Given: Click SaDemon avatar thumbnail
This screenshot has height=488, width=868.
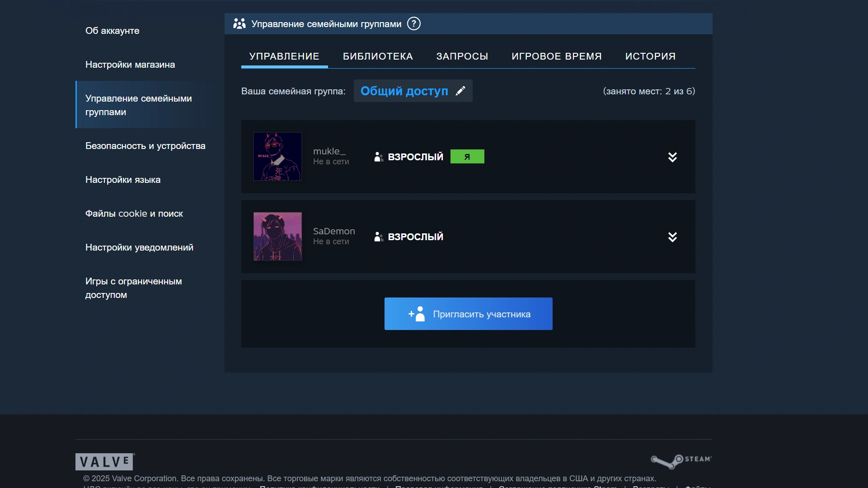Looking at the screenshot, I should (277, 237).
